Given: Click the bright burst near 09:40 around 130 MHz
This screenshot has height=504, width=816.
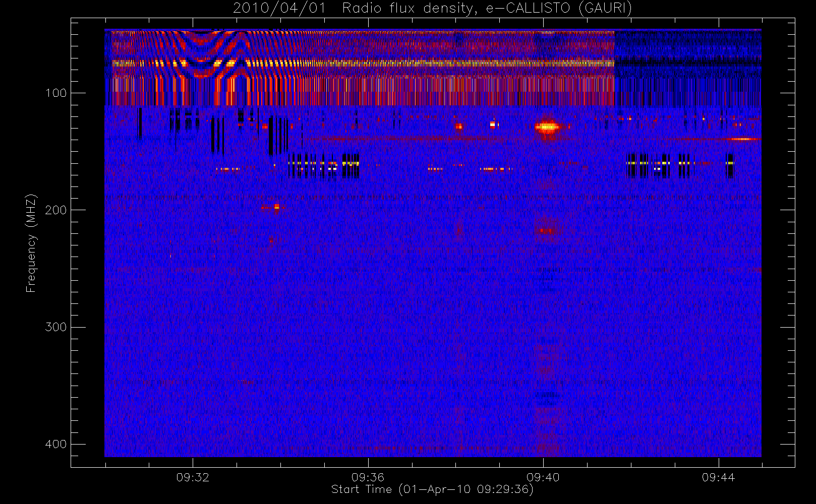Looking at the screenshot, I should coord(547,127).
